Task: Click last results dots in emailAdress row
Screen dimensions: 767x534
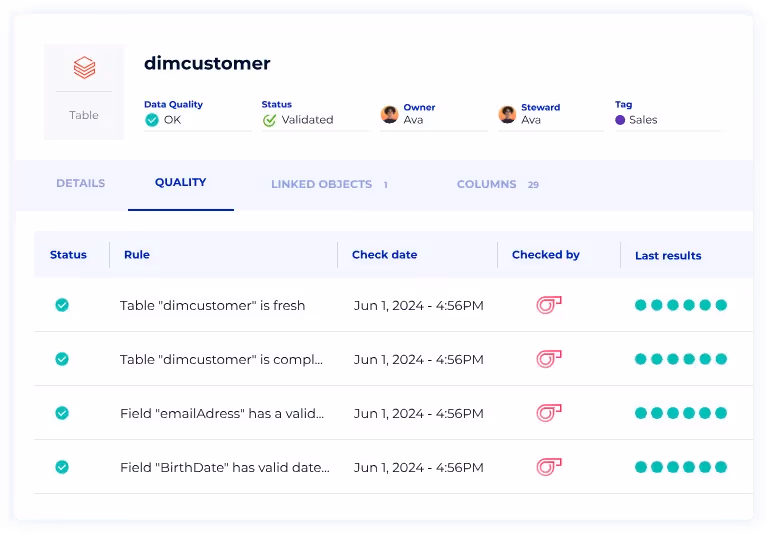Action: click(681, 413)
